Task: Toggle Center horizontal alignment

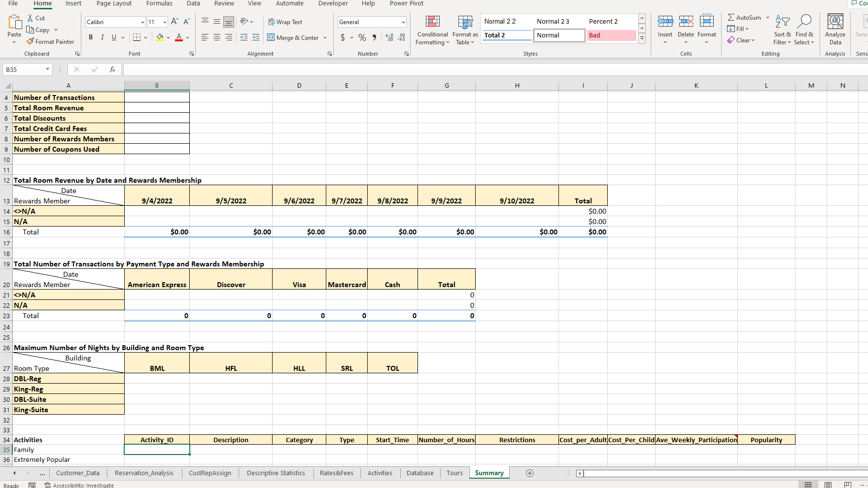Action: (x=216, y=37)
